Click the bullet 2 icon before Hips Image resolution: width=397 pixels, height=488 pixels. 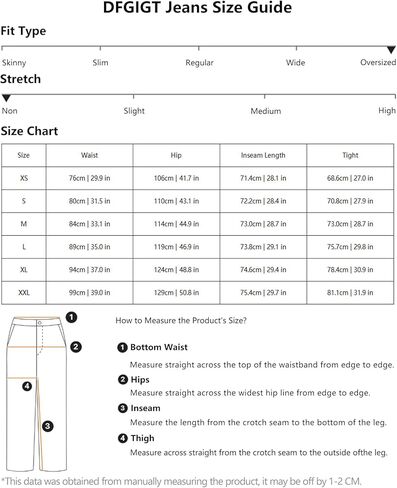123,379
